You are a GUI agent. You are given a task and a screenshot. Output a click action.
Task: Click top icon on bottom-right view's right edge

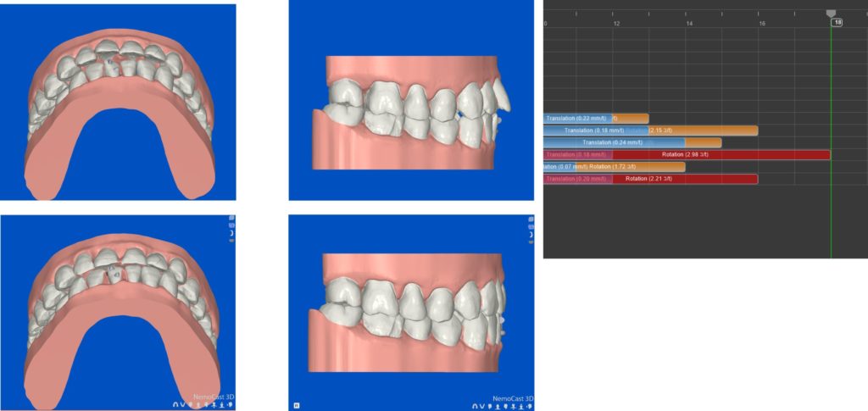tap(531, 219)
